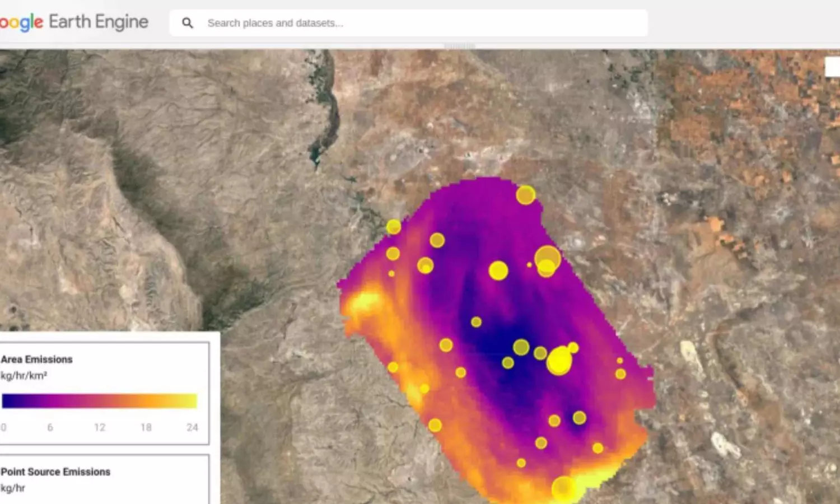Click the 24 value on the legend scale

click(x=192, y=427)
